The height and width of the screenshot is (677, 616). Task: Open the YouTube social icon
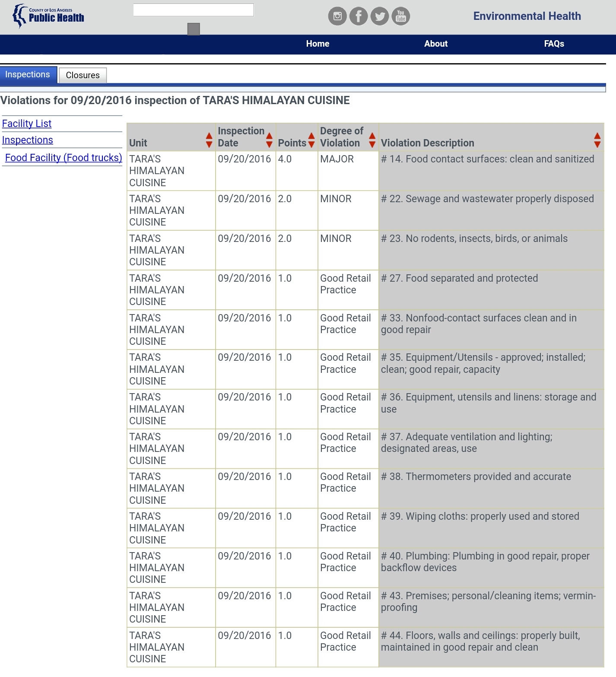pyautogui.click(x=401, y=16)
